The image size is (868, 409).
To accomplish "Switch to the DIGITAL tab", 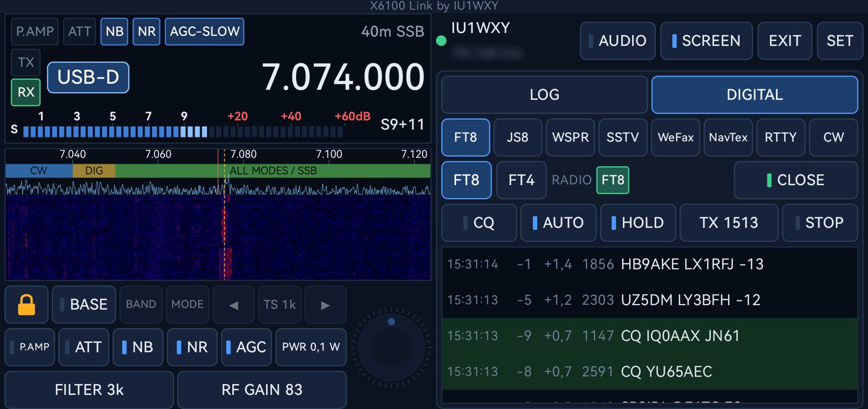I will pyautogui.click(x=755, y=95).
